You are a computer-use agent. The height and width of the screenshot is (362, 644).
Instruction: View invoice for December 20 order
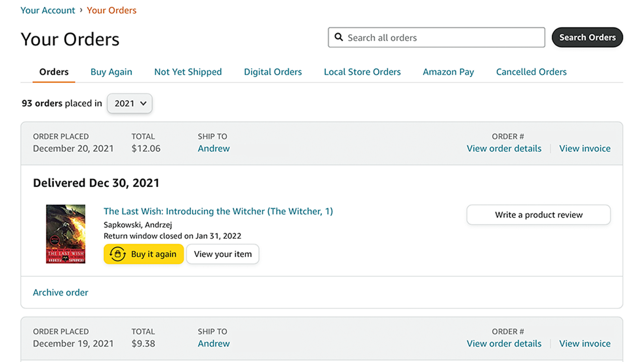pyautogui.click(x=585, y=148)
